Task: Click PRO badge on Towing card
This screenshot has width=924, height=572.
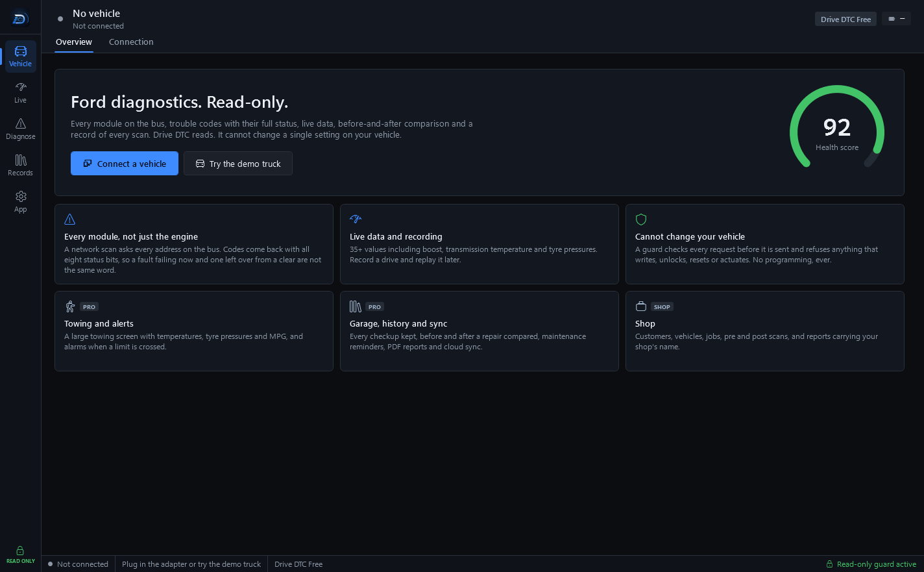Action: (x=90, y=307)
